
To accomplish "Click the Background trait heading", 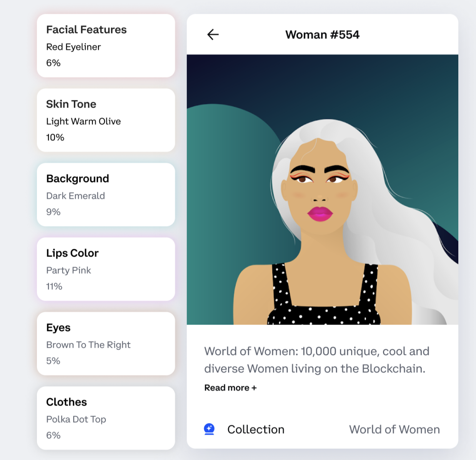I will tap(78, 178).
